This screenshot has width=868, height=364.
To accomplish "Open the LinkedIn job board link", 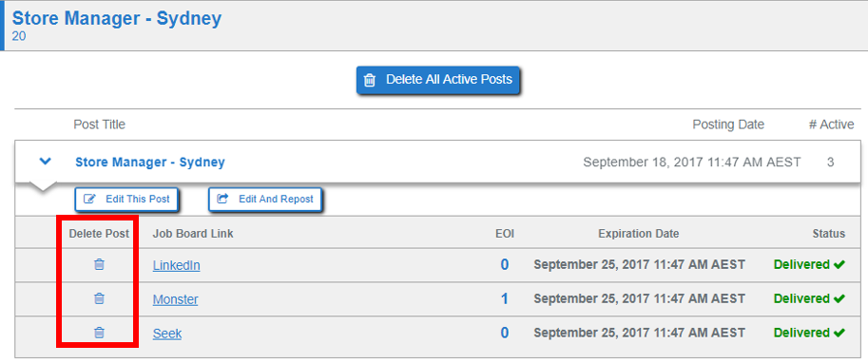I will click(x=176, y=265).
